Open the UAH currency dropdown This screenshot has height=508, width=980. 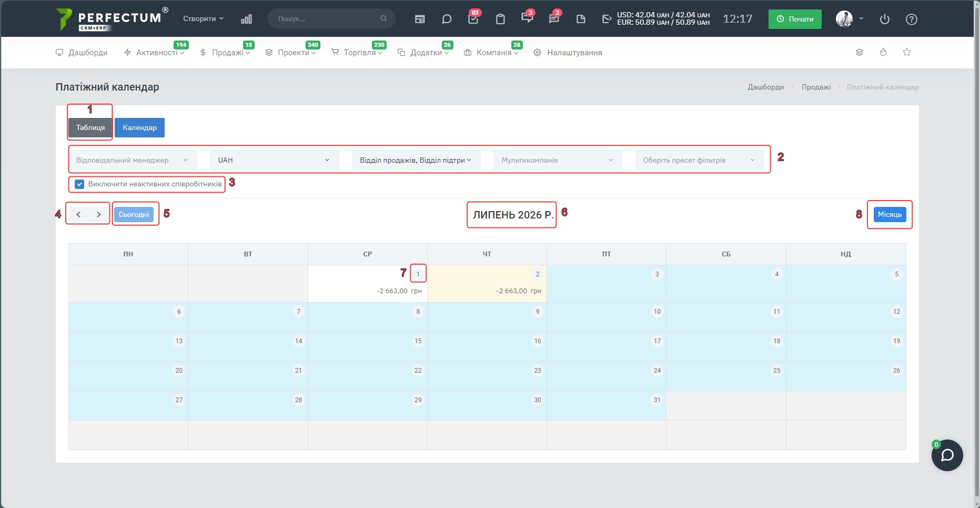[275, 160]
